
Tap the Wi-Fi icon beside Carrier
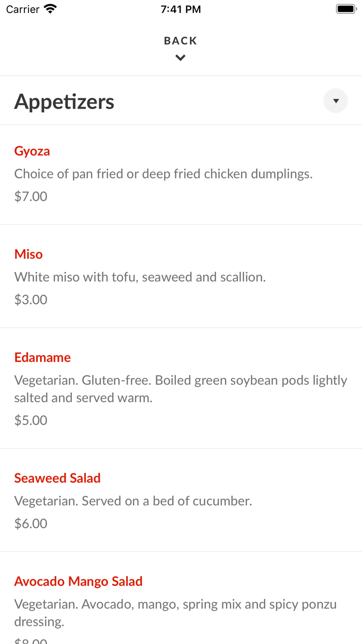50,9
